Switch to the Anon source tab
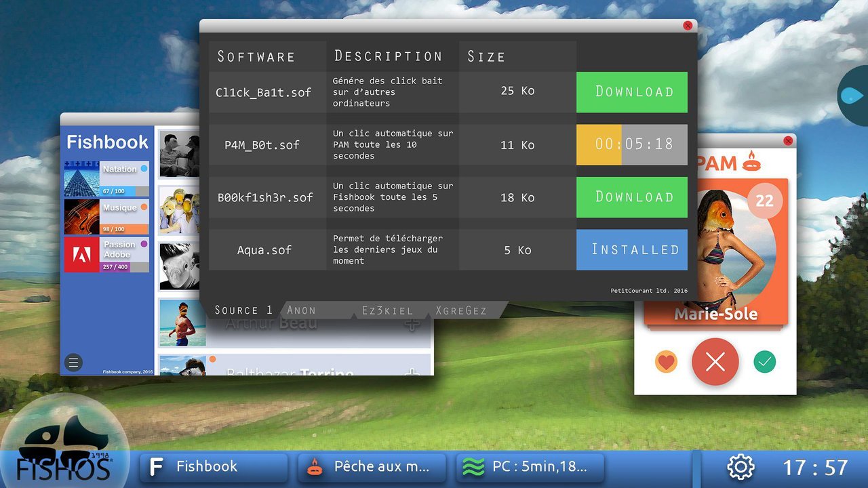The width and height of the screenshot is (868, 488). click(302, 310)
